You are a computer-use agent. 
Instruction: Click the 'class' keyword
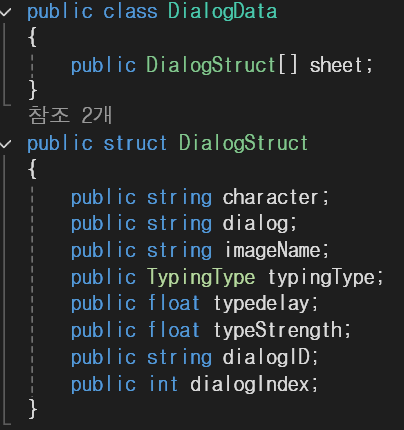click(x=130, y=11)
